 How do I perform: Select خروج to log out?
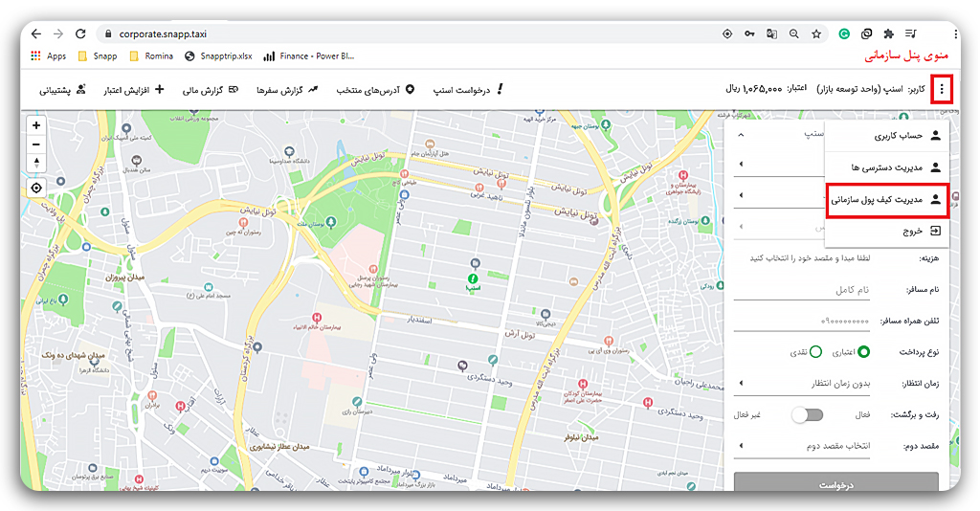(x=887, y=232)
